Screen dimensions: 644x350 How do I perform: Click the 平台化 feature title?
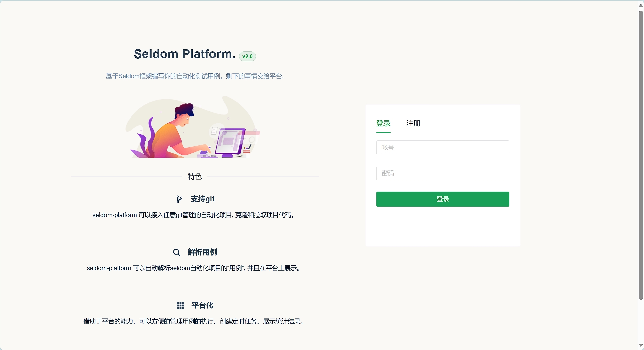[x=202, y=305]
